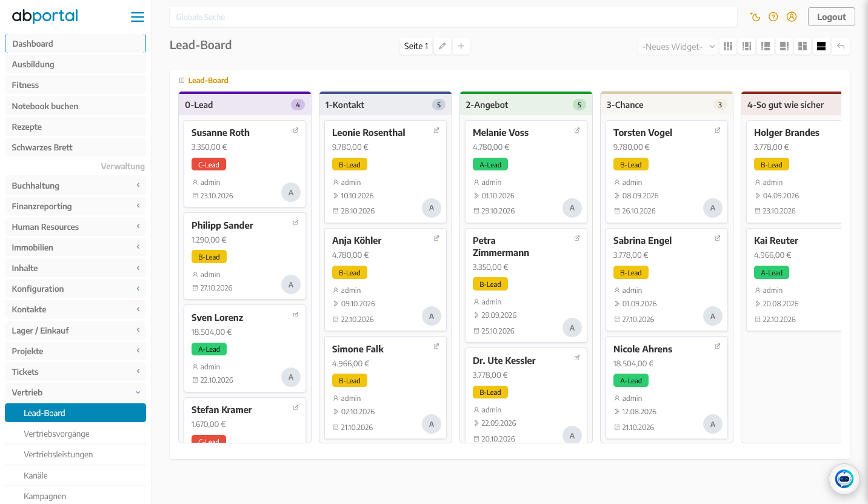Expand the Projekte sidebar section
This screenshot has height=504, width=868.
[75, 351]
